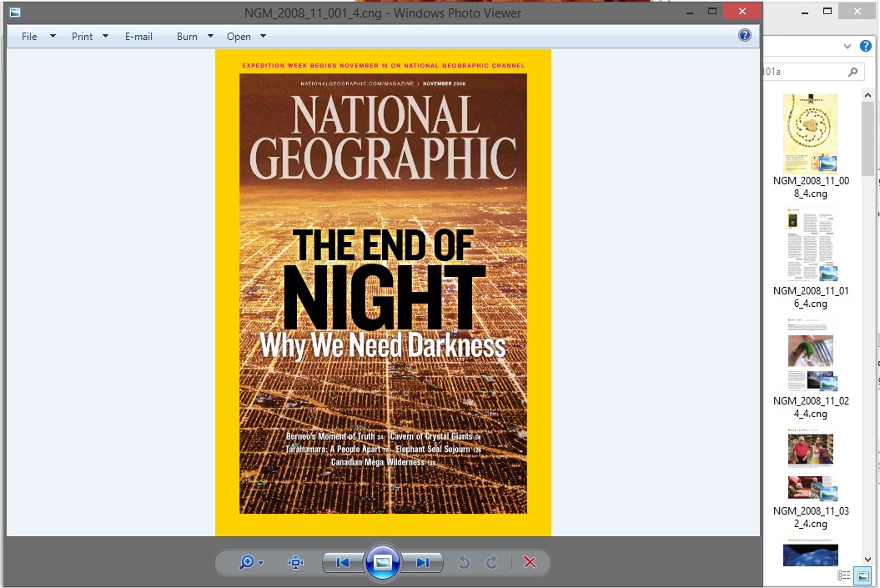Click the National Geographic cover image
The height and width of the screenshot is (588, 880).
point(383,293)
